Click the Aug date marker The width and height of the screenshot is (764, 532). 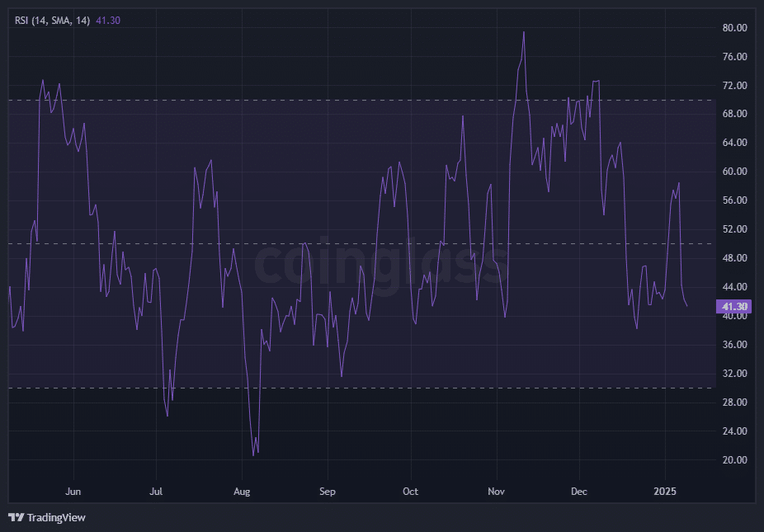242,492
